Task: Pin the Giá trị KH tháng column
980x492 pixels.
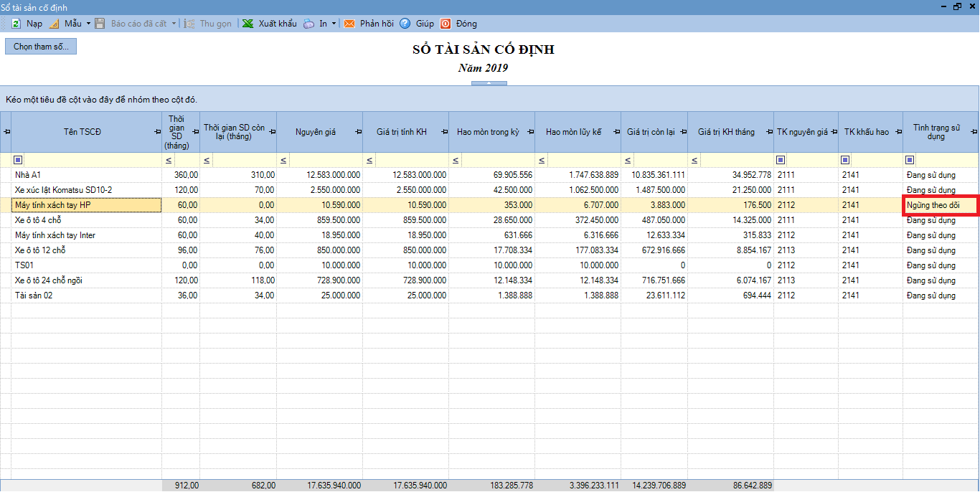Action: (x=769, y=132)
